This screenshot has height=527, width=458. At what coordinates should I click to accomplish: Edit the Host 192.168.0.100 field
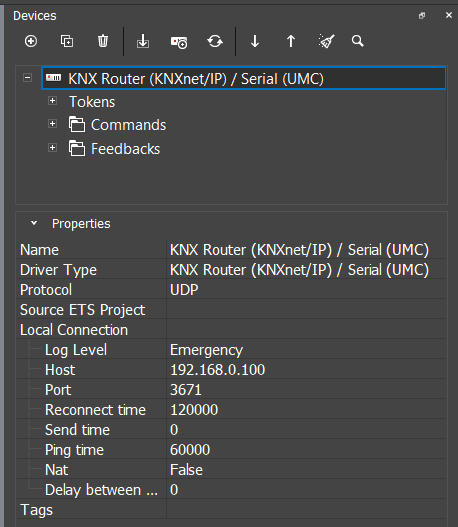coord(306,370)
